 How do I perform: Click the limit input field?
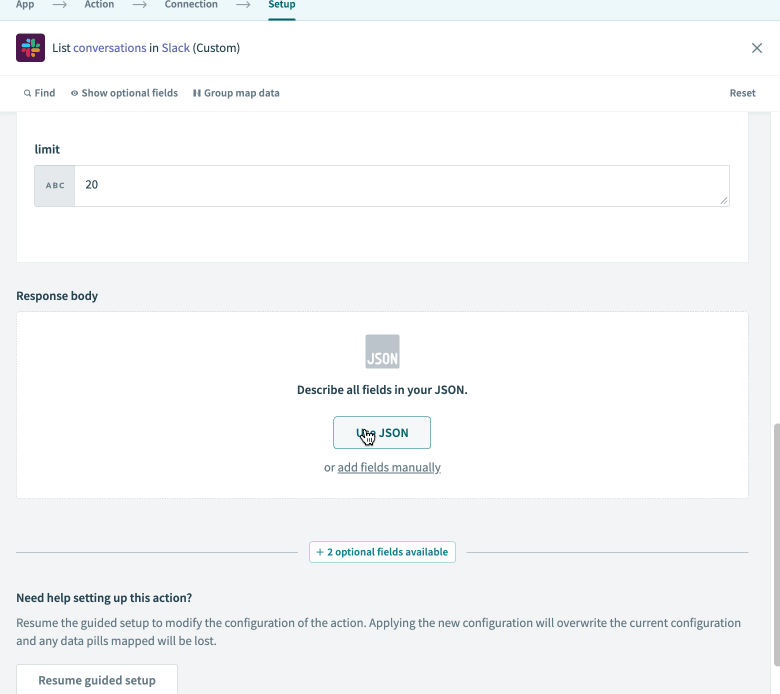pyautogui.click(x=401, y=186)
